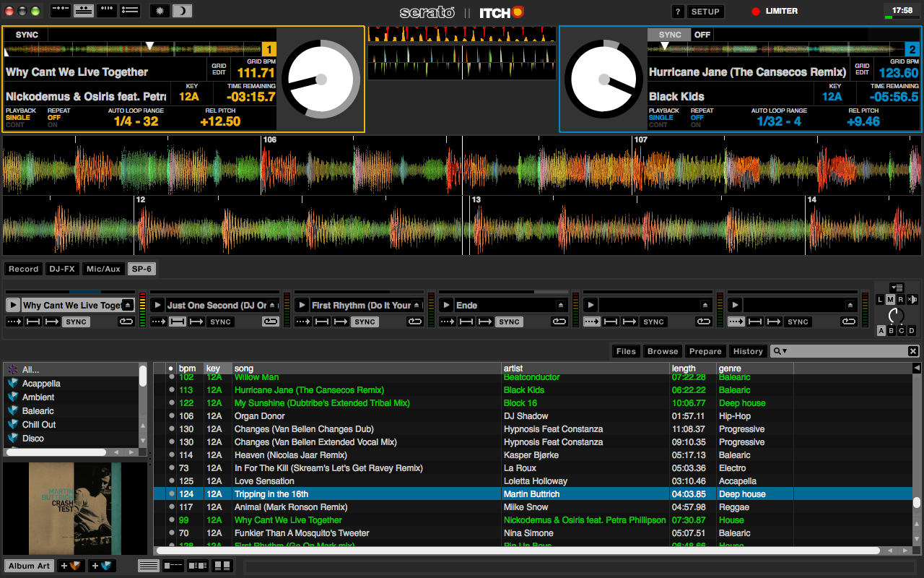Viewport: 924px width, 578px height.
Task: Set deck 2 repeat to ON
Action: pyautogui.click(x=696, y=125)
